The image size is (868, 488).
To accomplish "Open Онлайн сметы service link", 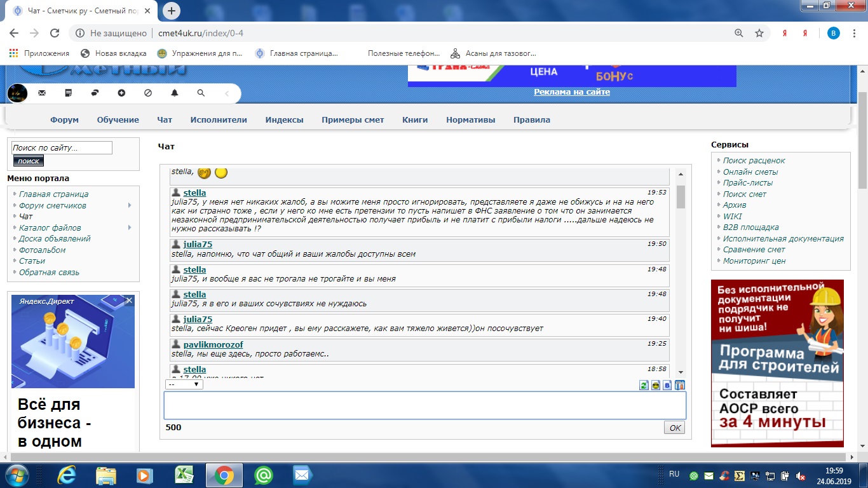I will [750, 172].
